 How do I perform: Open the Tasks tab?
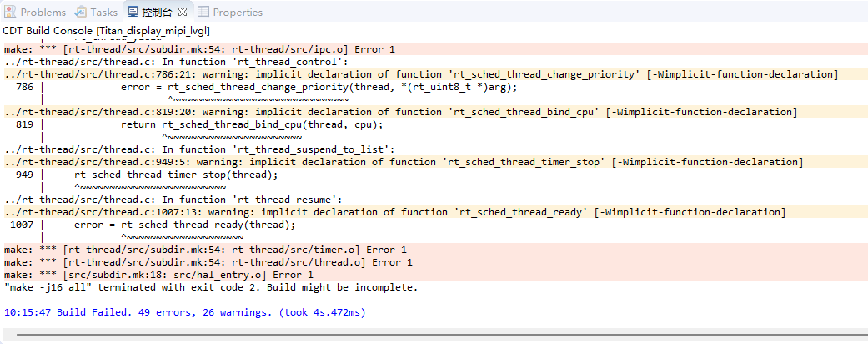103,12
